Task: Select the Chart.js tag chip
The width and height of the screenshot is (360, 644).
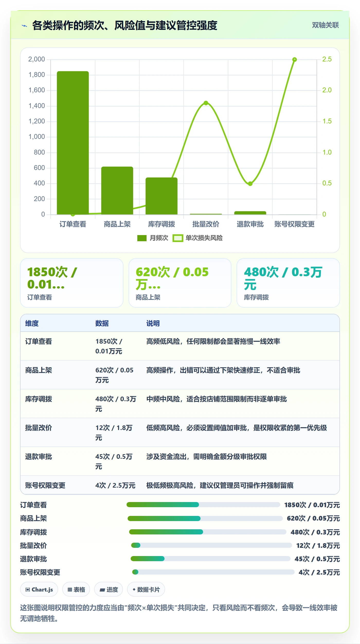Action: pyautogui.click(x=39, y=589)
